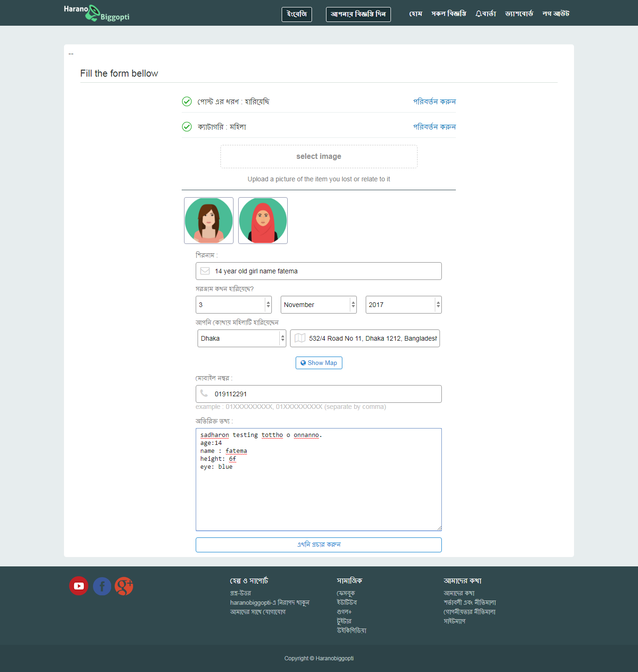
Task: Open the month dropdown showing November
Action: [x=319, y=305]
